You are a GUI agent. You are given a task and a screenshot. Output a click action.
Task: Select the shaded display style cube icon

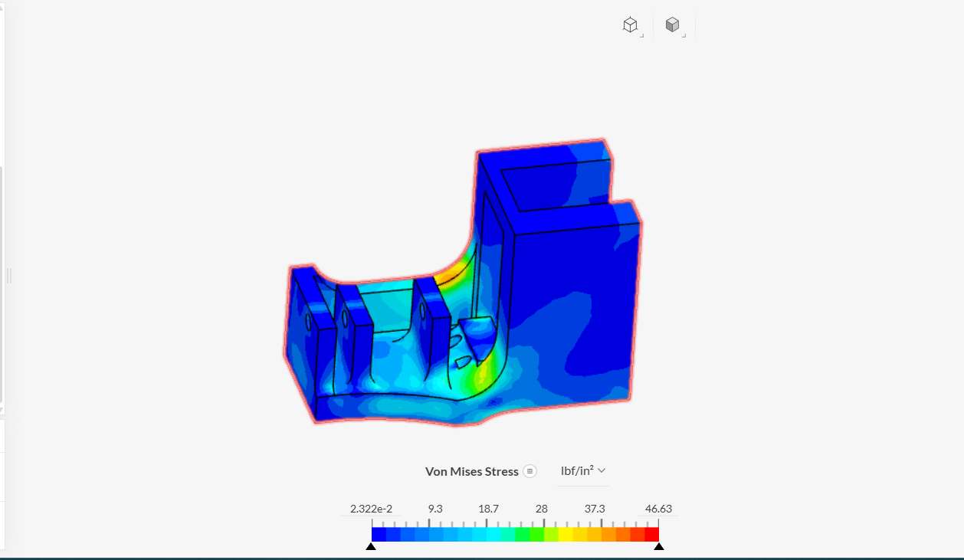[x=673, y=25]
